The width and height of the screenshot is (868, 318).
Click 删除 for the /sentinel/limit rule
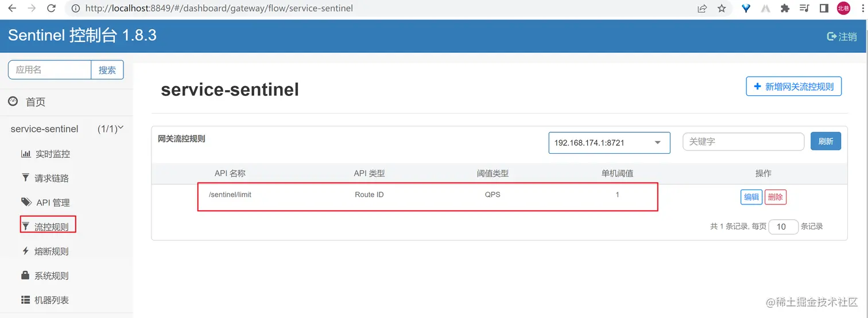(x=775, y=197)
